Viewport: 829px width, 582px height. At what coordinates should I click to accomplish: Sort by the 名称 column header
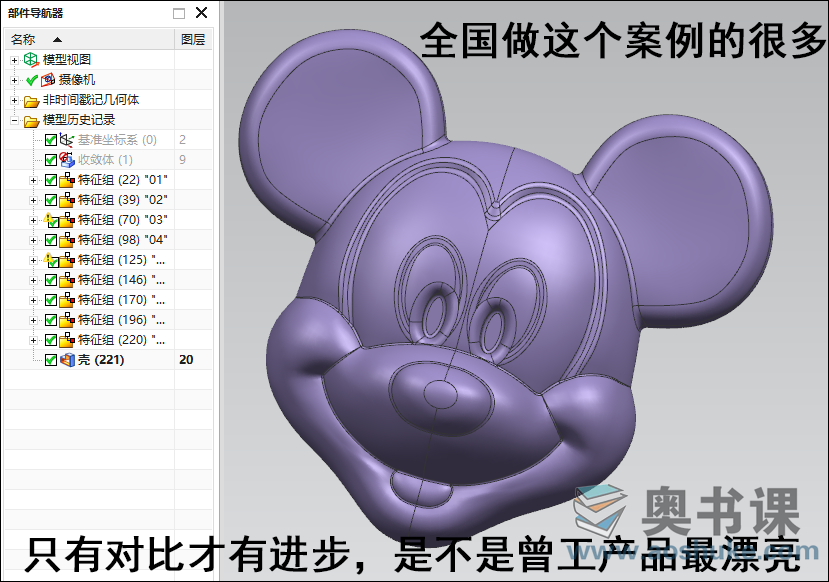tap(89, 40)
